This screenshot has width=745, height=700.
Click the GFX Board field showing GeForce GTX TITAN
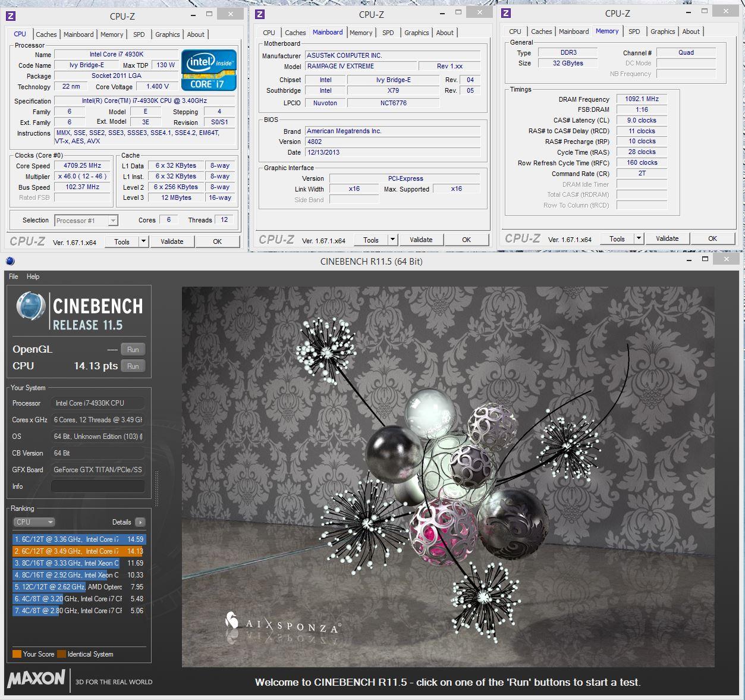click(x=98, y=470)
